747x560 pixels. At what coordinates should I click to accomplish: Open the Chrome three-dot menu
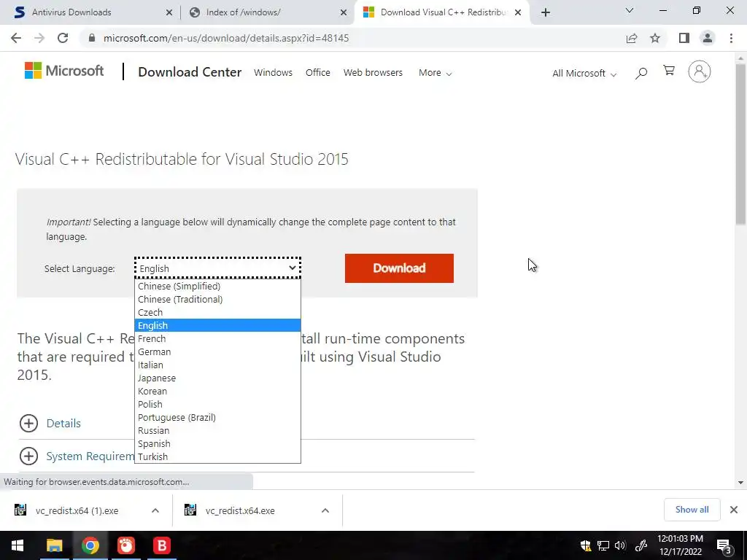[x=731, y=38]
